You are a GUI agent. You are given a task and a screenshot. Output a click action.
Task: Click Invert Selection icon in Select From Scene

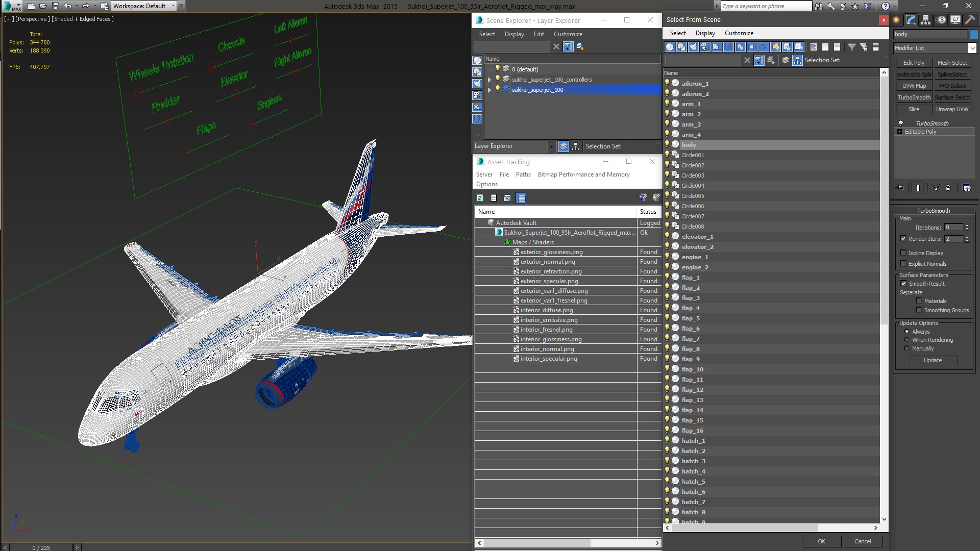837,47
